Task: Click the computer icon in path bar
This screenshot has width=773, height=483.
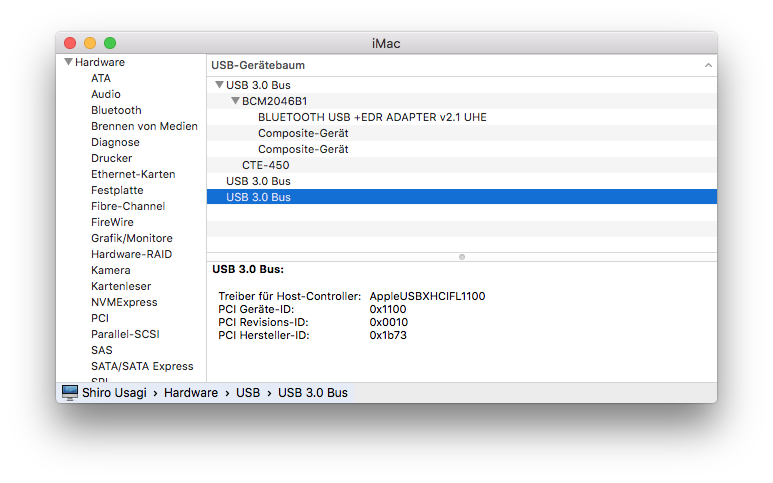Action: [70, 393]
